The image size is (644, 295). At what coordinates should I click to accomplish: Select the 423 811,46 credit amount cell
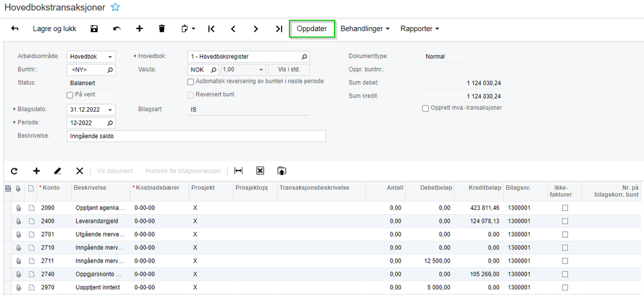pos(479,209)
